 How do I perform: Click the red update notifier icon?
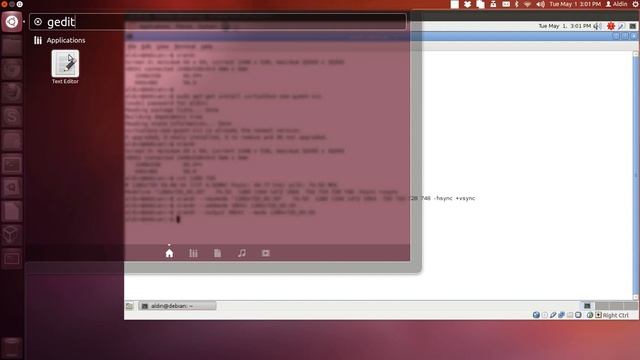click(x=611, y=26)
